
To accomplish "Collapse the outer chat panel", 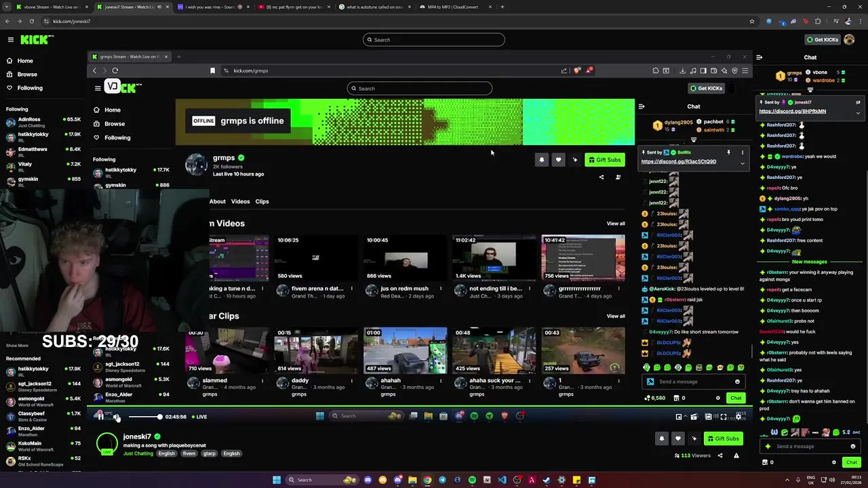I will [759, 58].
